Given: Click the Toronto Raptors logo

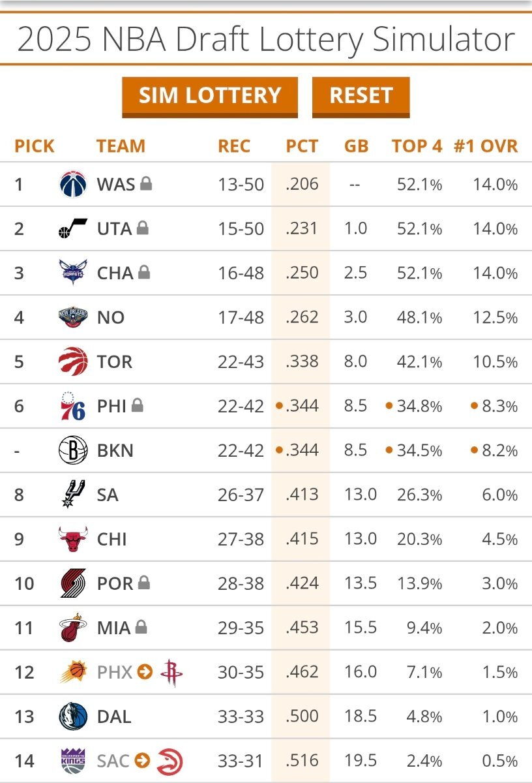Looking at the screenshot, I should (x=72, y=361).
